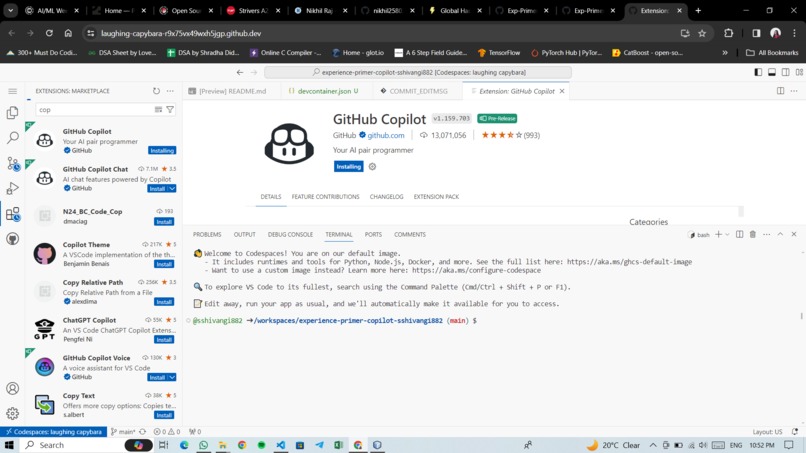The height and width of the screenshot is (453, 806).
Task: Install the Copilot Theme extension
Action: tap(164, 264)
